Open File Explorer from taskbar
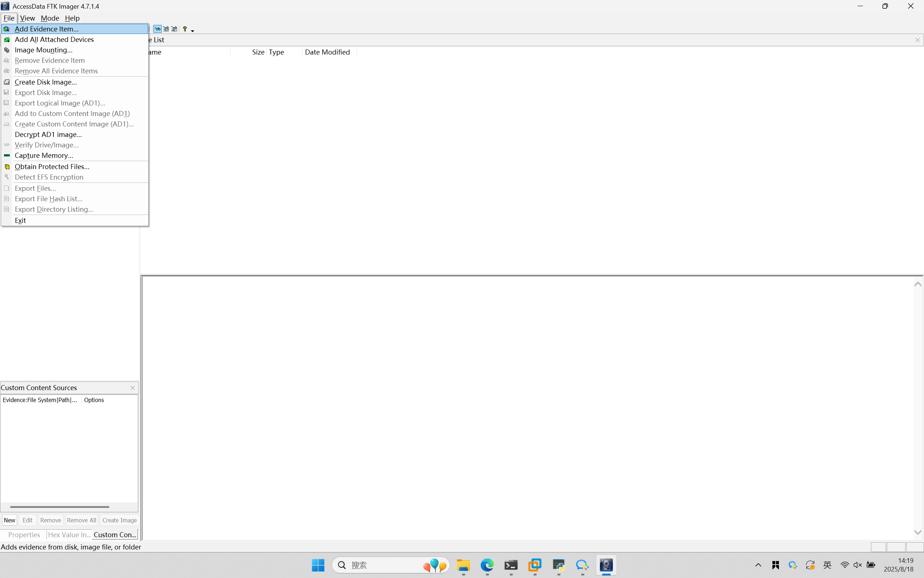The height and width of the screenshot is (578, 924). click(463, 565)
